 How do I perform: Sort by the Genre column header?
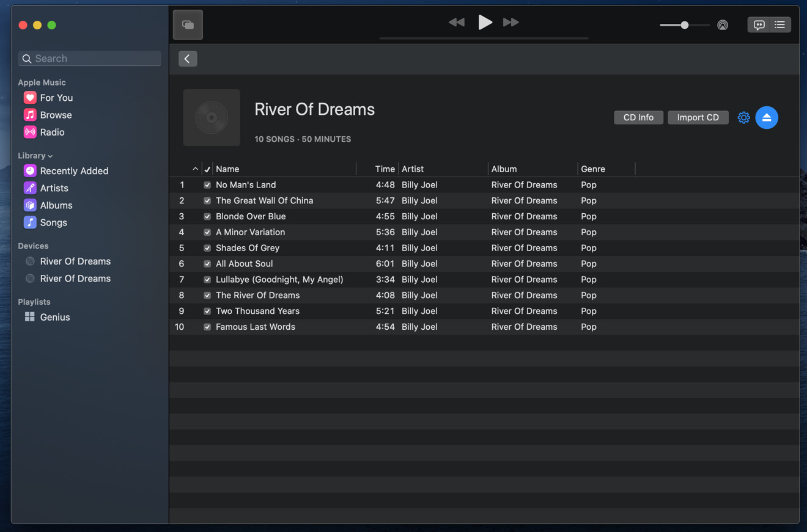pos(593,169)
